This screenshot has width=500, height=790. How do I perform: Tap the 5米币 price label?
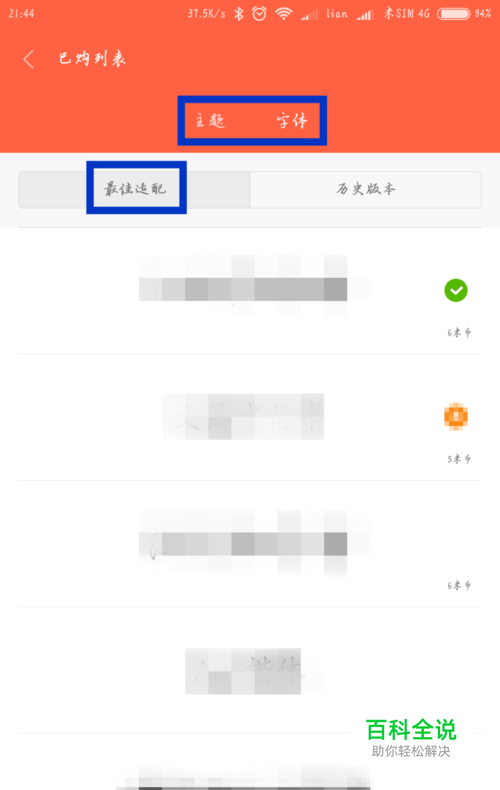(x=459, y=459)
